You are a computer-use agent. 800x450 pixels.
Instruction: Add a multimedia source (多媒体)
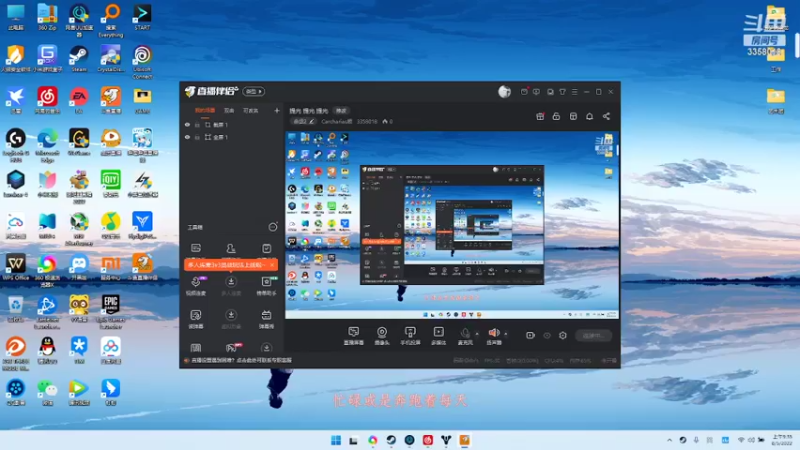[438, 336]
